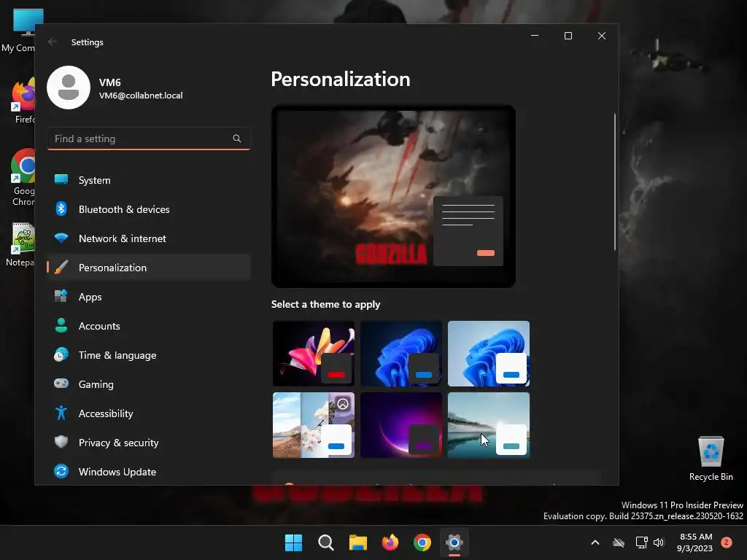Open Time & language settings

(x=149, y=355)
